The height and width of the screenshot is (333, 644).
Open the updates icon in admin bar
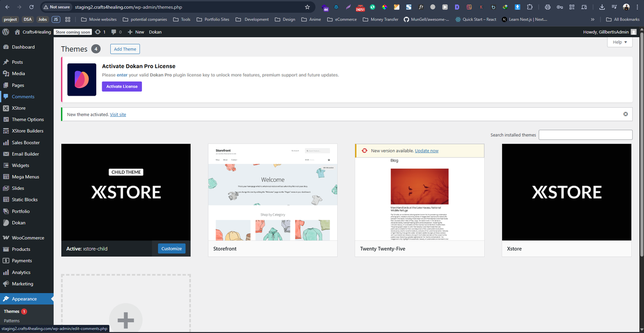click(100, 32)
